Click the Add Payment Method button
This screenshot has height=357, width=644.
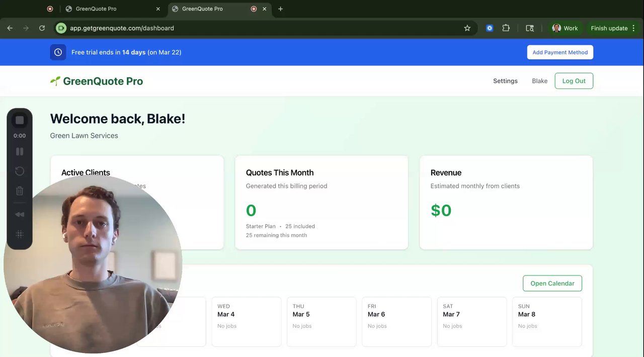[560, 52]
